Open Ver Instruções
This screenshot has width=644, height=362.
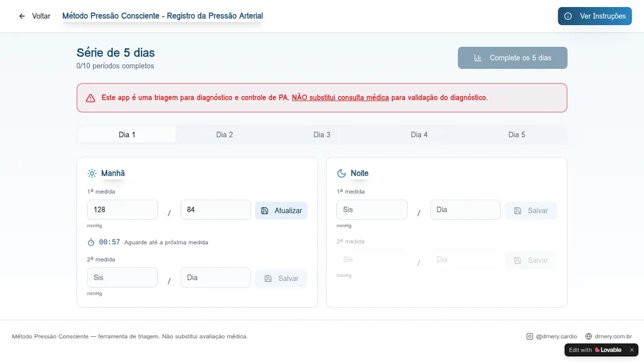tap(594, 16)
